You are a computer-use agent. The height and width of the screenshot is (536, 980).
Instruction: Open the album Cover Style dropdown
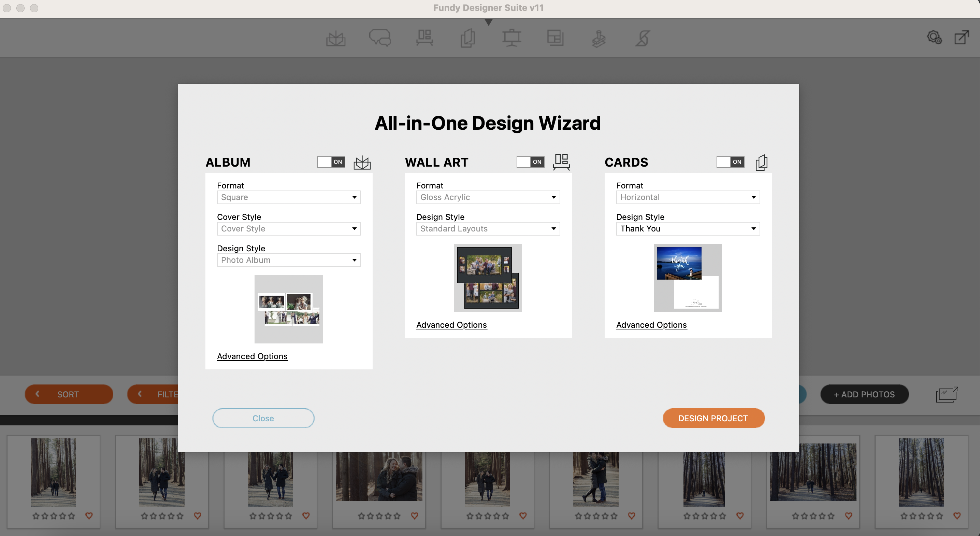(289, 229)
